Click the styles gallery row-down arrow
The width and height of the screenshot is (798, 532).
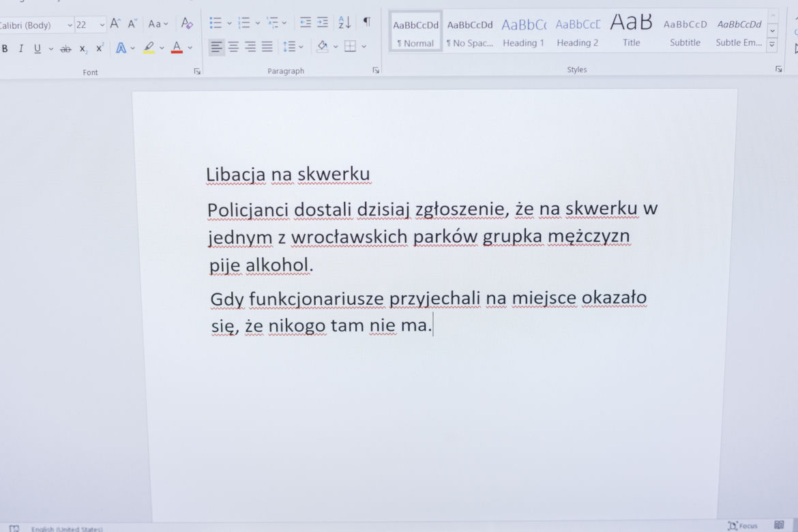click(772, 31)
